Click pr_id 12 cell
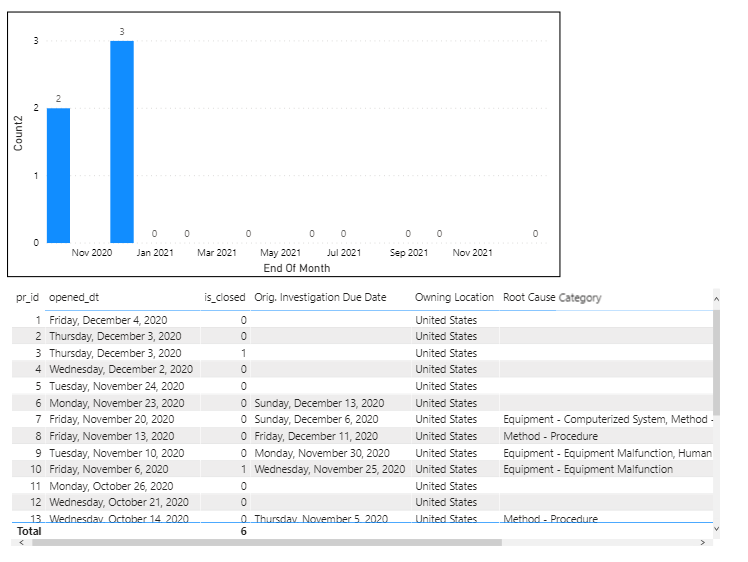 tap(36, 502)
